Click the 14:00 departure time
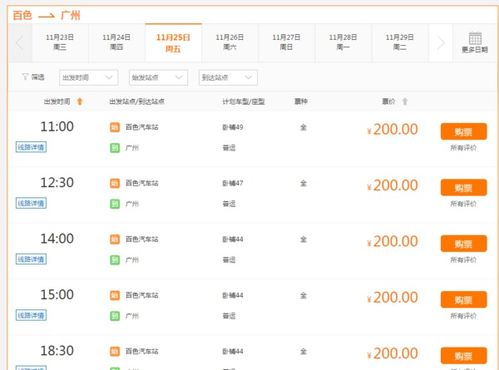 [x=57, y=239]
